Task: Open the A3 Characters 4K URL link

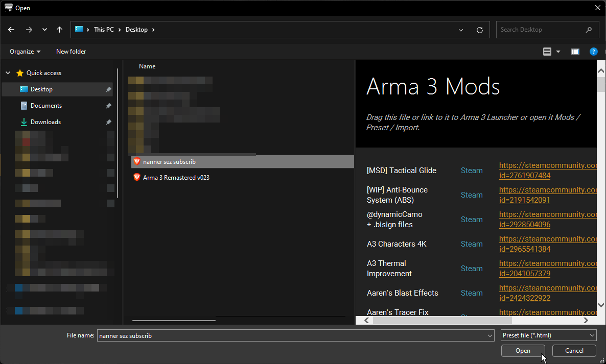Action: (x=548, y=244)
